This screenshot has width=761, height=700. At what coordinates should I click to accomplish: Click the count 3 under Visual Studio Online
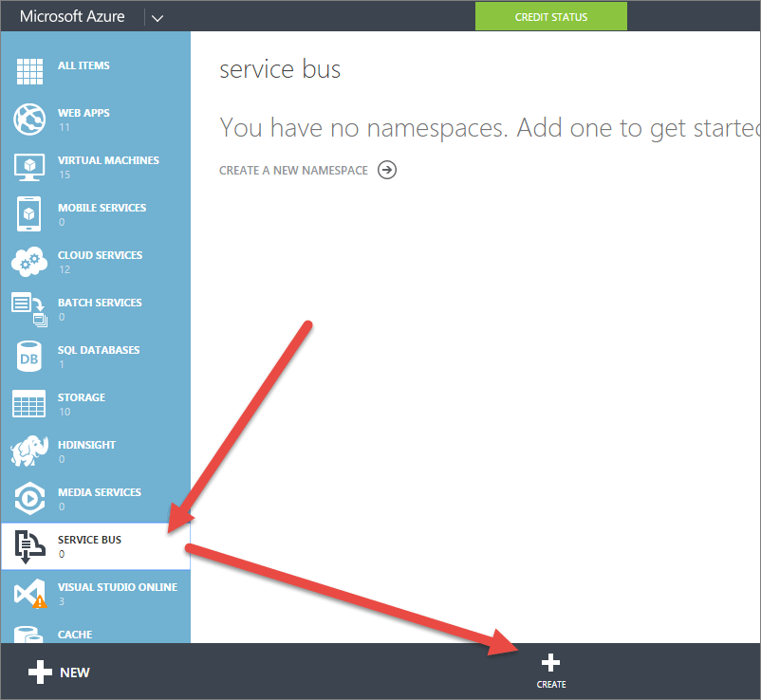[x=62, y=601]
